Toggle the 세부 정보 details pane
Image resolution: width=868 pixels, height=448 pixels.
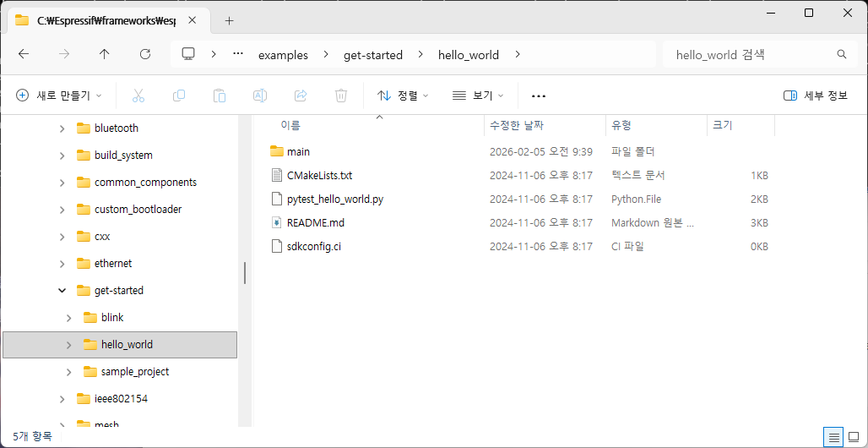[816, 96]
